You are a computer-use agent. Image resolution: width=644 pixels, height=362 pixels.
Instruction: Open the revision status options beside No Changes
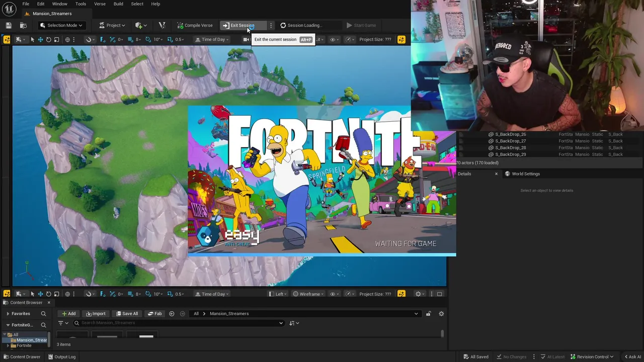(534, 357)
